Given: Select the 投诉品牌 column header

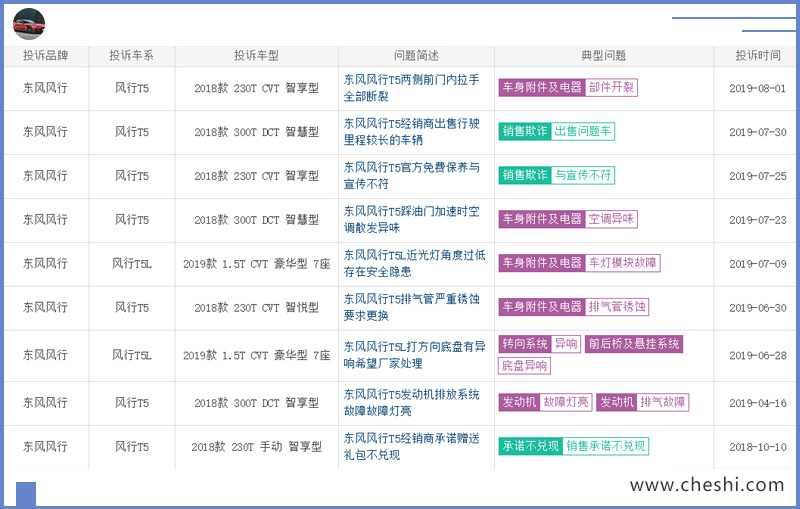Looking at the screenshot, I should 46,55.
